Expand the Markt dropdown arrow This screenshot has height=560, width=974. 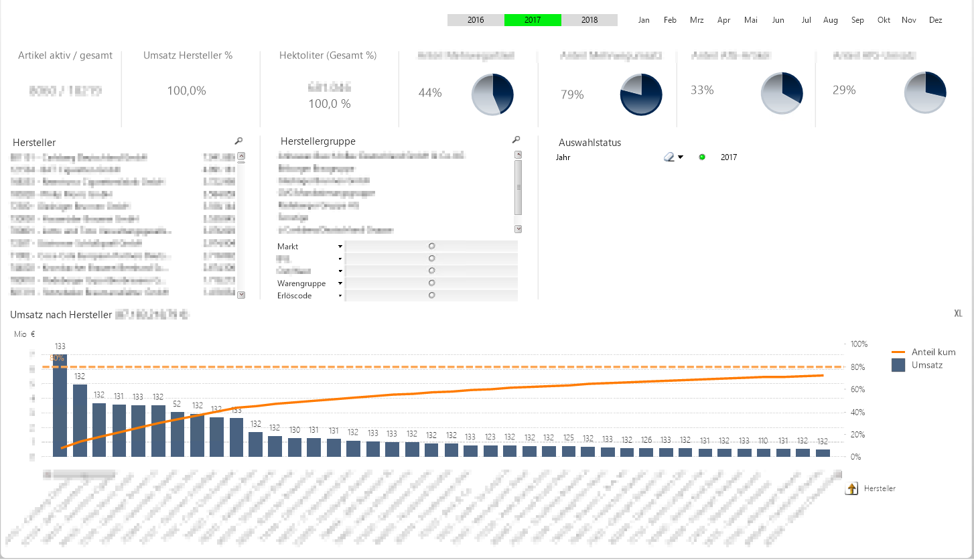[x=340, y=247]
